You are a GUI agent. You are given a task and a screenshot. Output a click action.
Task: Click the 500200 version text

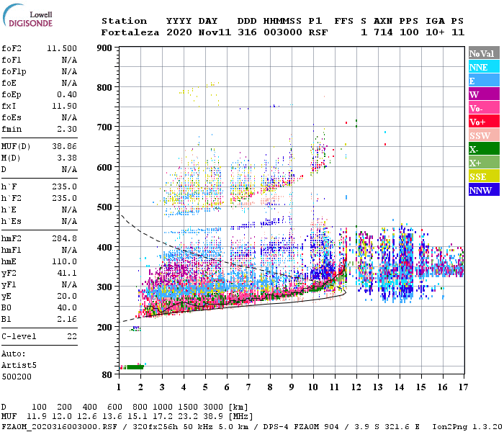click(17, 377)
